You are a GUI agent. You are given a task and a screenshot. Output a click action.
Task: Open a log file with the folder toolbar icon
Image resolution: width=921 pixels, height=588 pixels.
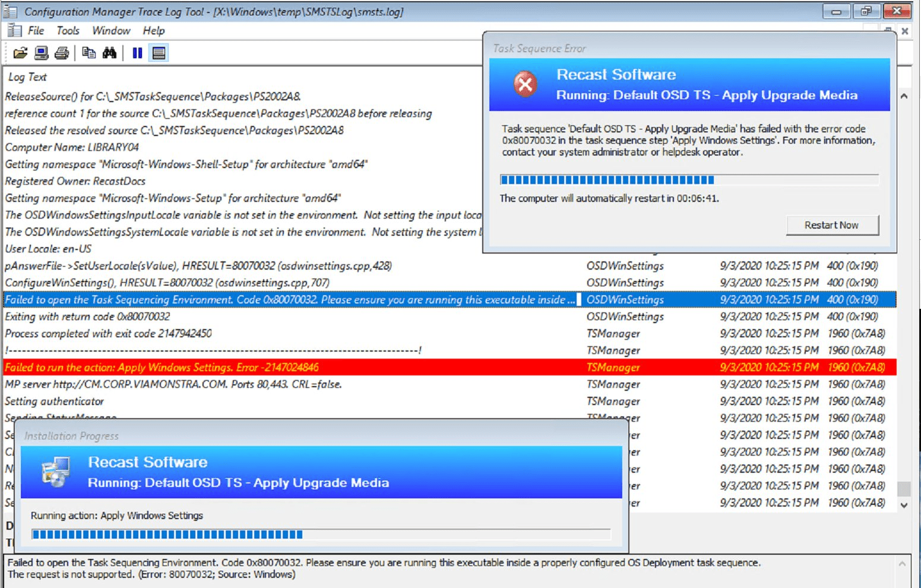point(21,52)
